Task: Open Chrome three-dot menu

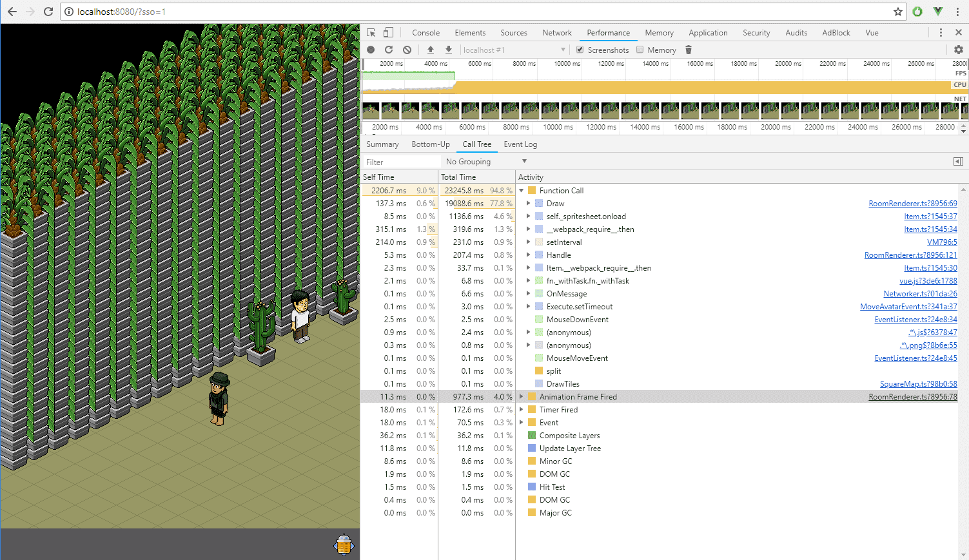Action: point(957,12)
